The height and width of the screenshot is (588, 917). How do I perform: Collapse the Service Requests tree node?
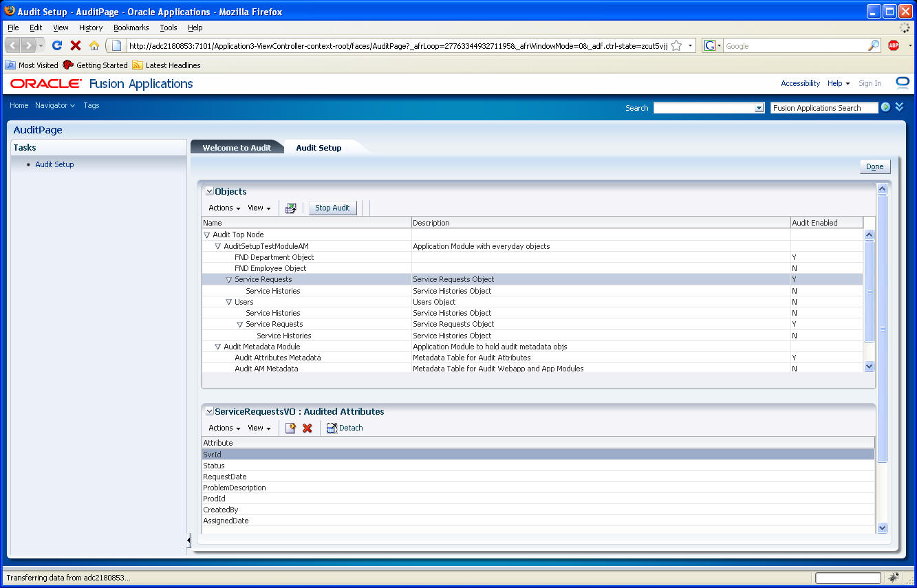click(x=228, y=279)
